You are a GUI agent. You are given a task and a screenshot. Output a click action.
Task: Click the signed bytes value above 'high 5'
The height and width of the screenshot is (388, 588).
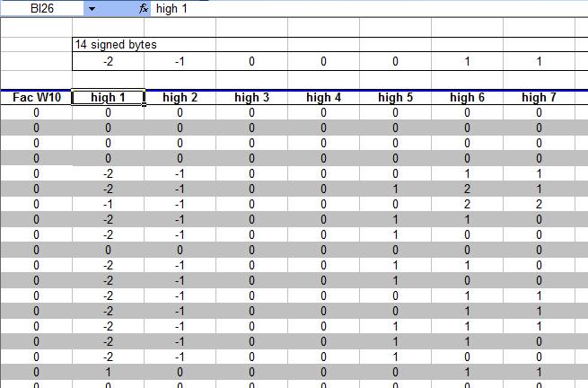coord(395,61)
